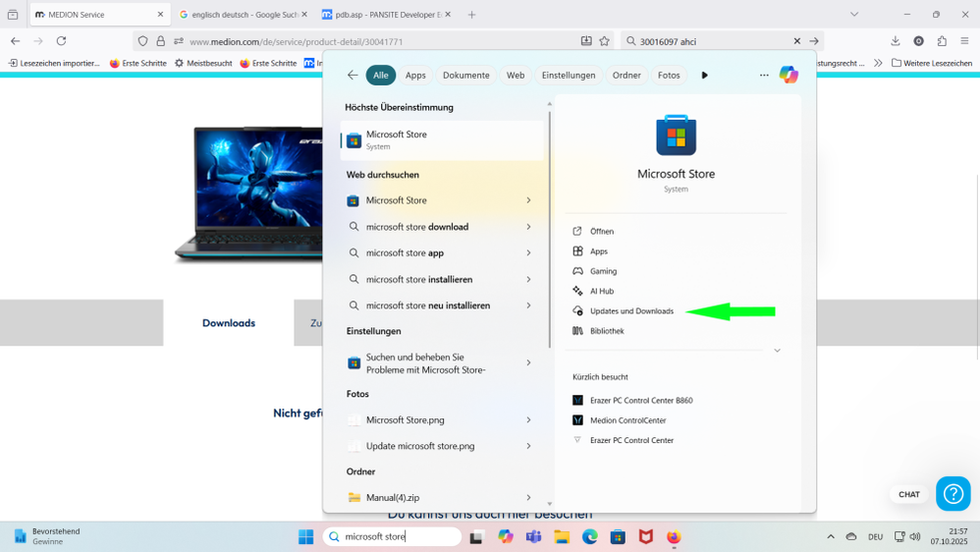Expand Microsoft Store web result chevron
The height and width of the screenshot is (552, 980).
[x=528, y=200]
